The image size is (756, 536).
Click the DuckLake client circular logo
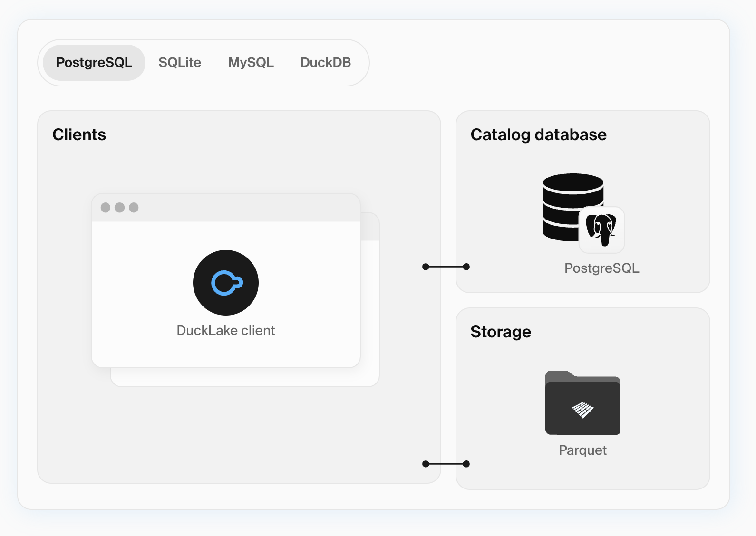[x=226, y=283]
